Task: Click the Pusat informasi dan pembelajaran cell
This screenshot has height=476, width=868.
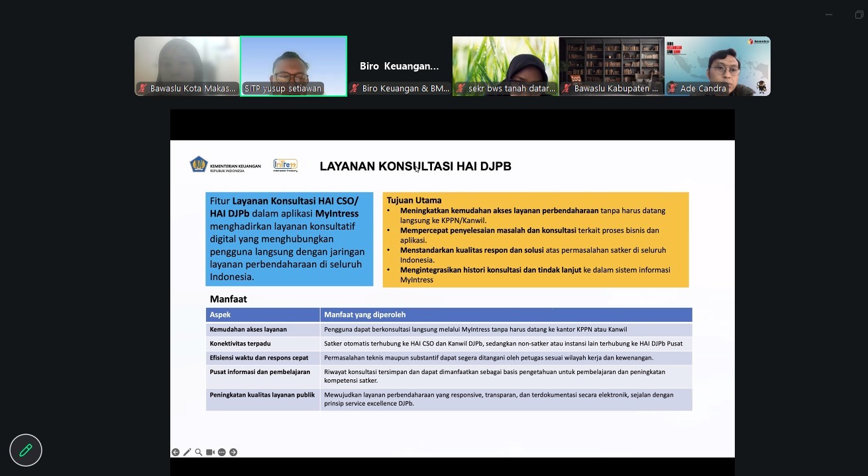Action: tap(263, 377)
